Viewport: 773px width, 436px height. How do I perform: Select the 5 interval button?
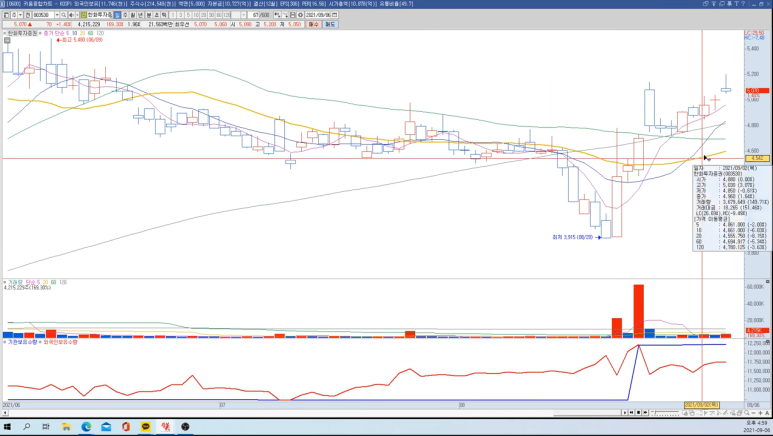click(188, 15)
